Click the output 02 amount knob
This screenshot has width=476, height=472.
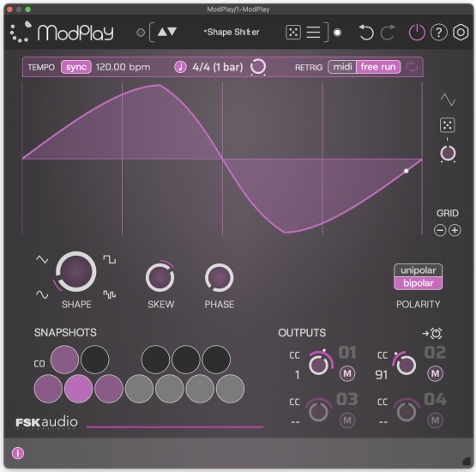407,365
